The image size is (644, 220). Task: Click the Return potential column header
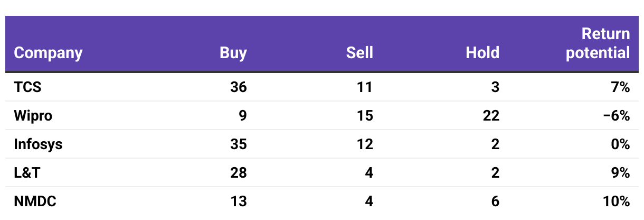click(599, 43)
